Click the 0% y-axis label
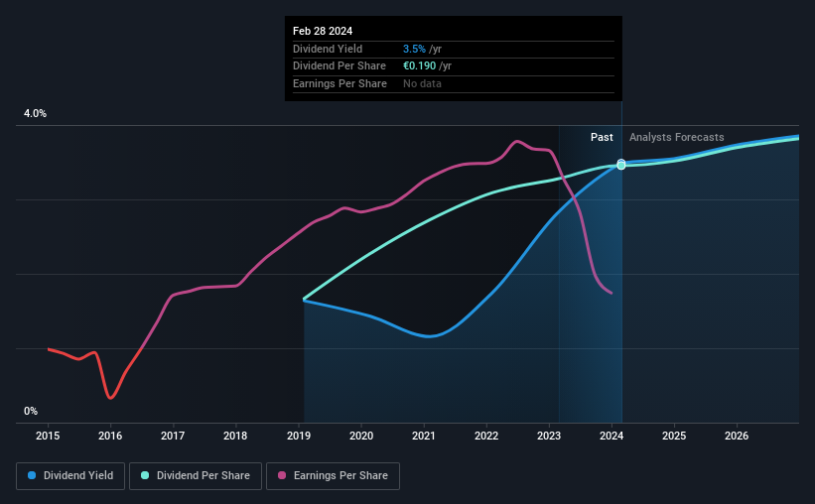815x504 pixels. 31,411
